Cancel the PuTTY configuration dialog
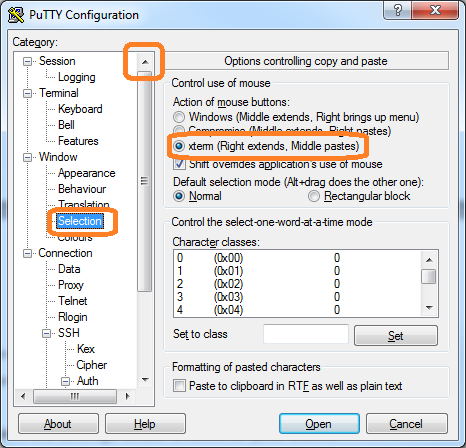The width and height of the screenshot is (466, 448). pos(406,424)
